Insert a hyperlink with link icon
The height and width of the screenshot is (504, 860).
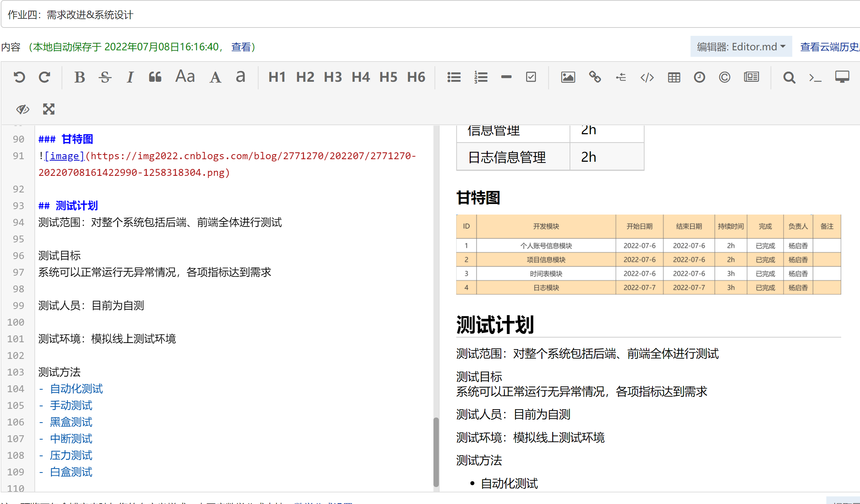(x=595, y=77)
